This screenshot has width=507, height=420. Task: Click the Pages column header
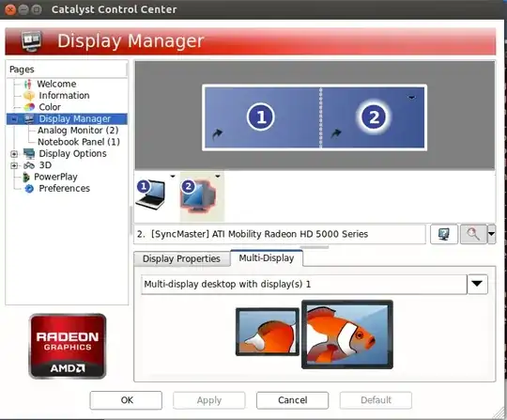[x=67, y=70]
